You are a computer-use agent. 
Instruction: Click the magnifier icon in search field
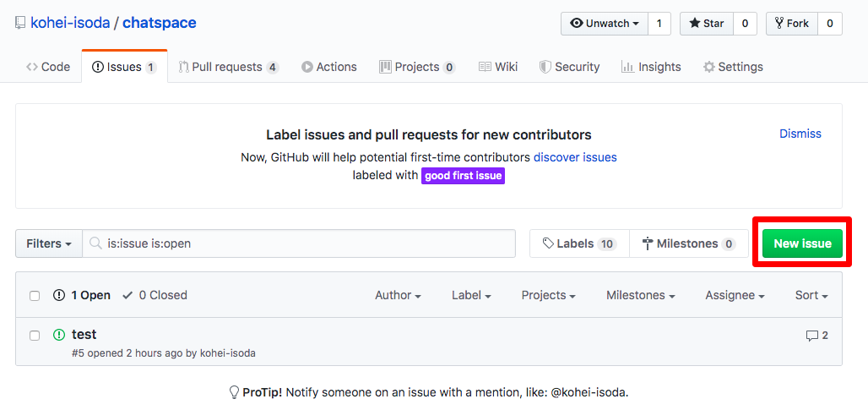pyautogui.click(x=96, y=243)
